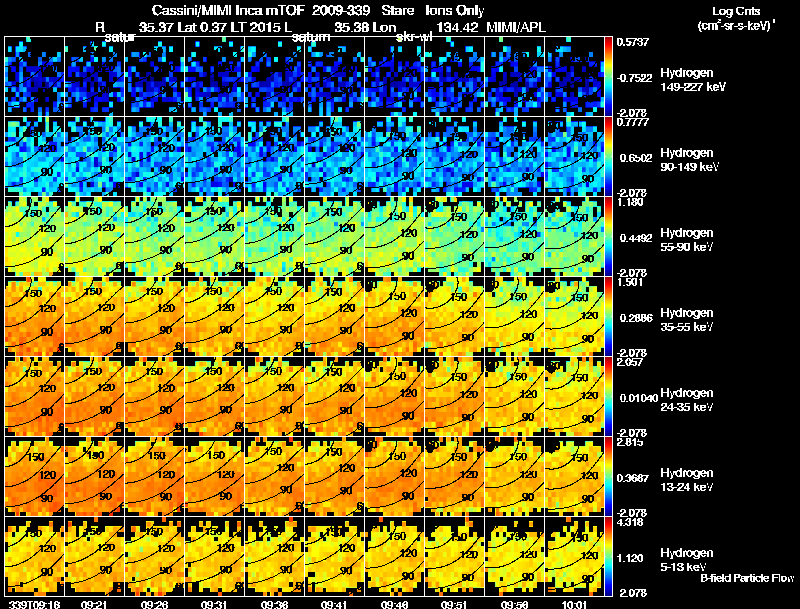Click the 'Hydrogen 24-35 keV' row label
This screenshot has height=609, width=800.
[x=686, y=400]
